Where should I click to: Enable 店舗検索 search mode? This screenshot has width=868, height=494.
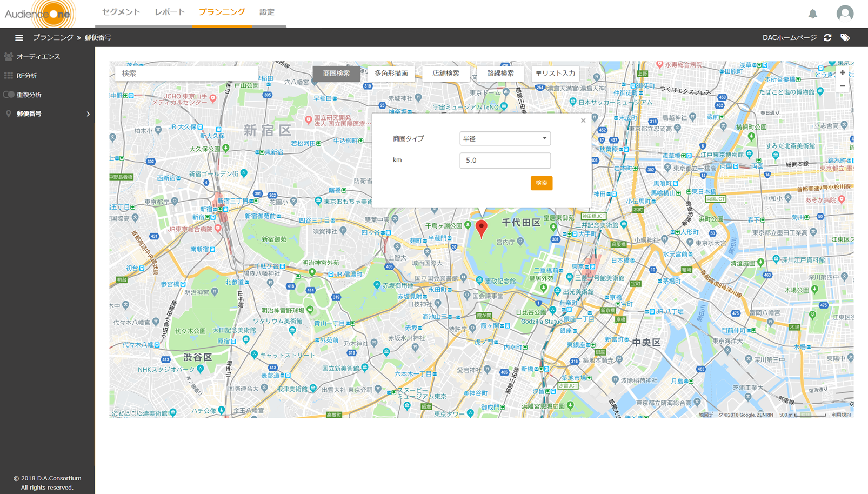coord(445,73)
